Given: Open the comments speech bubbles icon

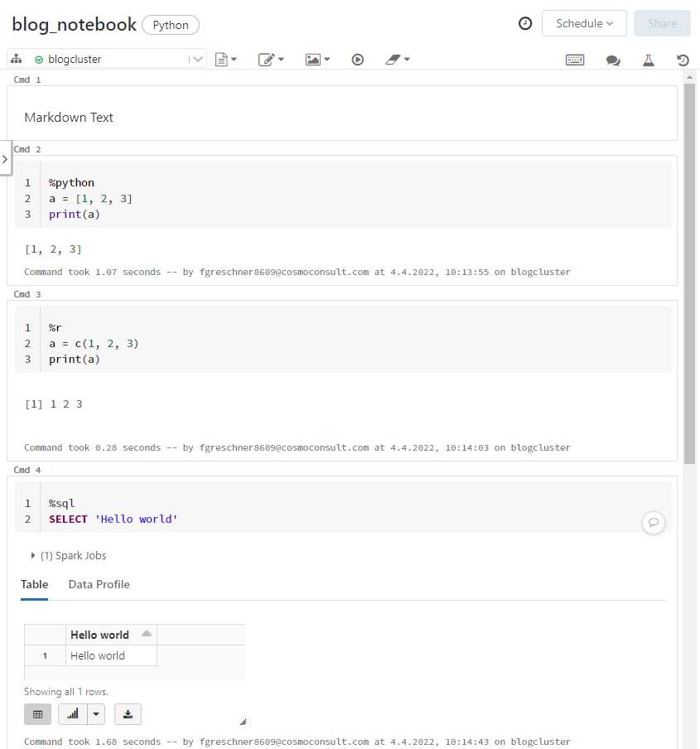Looking at the screenshot, I should point(613,60).
